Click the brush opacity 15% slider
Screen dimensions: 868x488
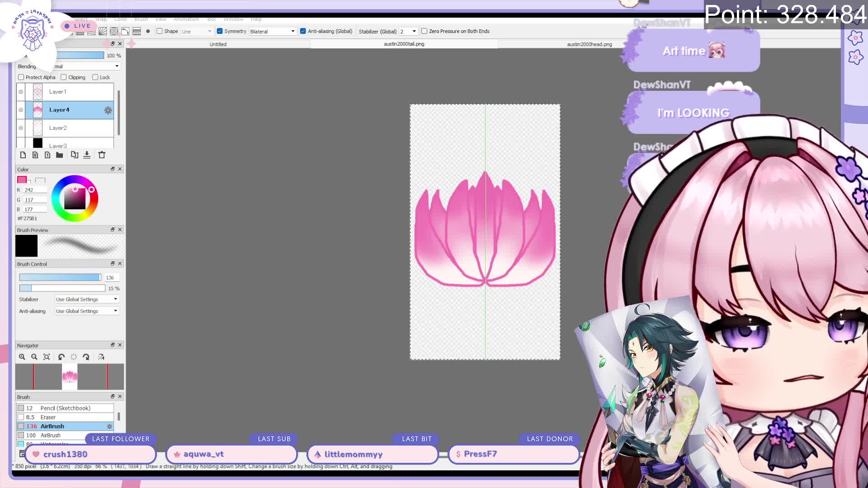pos(62,288)
